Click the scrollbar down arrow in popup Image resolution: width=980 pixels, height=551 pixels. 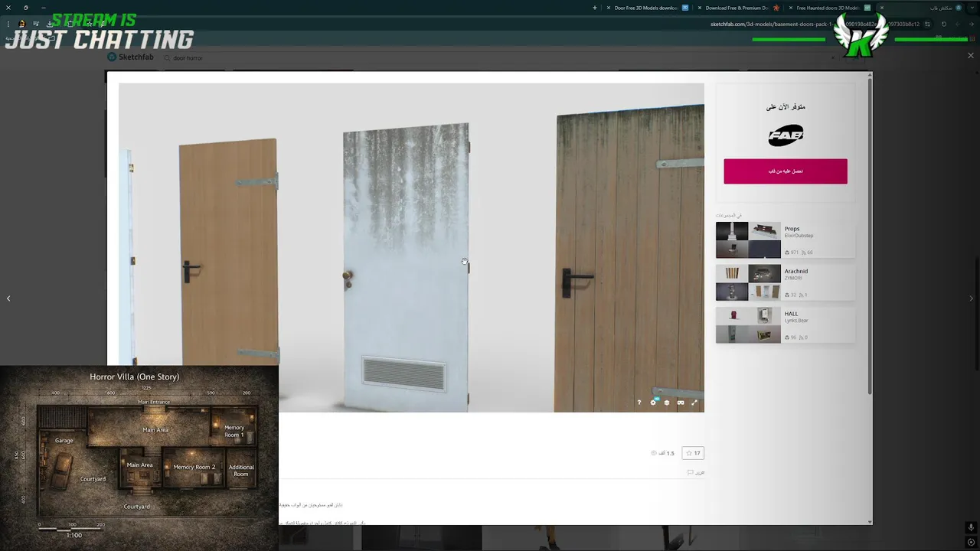(869, 522)
